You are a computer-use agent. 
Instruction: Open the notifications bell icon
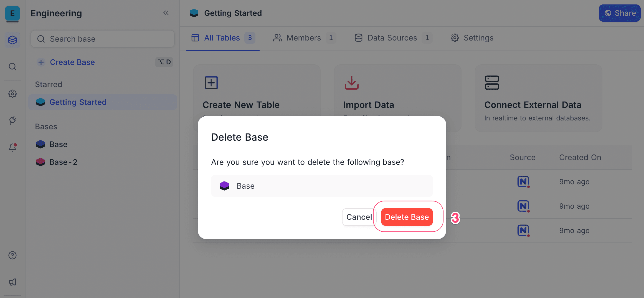(x=12, y=148)
